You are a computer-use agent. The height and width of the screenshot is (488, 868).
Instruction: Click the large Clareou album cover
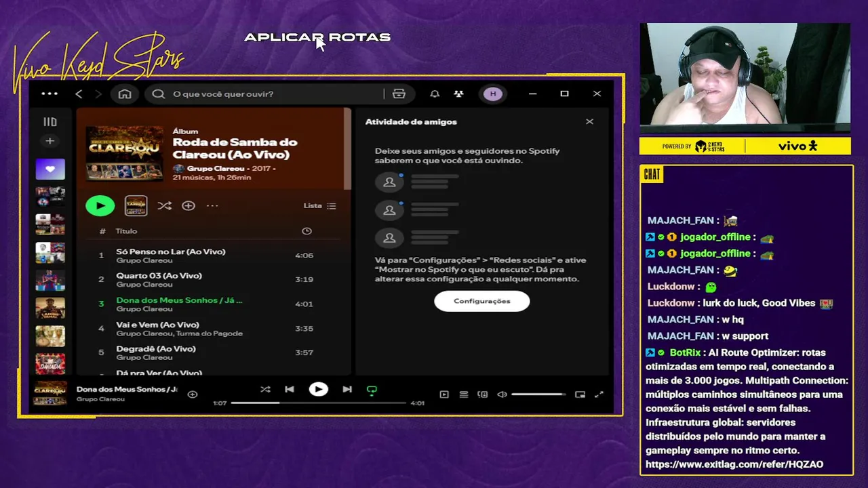(124, 153)
